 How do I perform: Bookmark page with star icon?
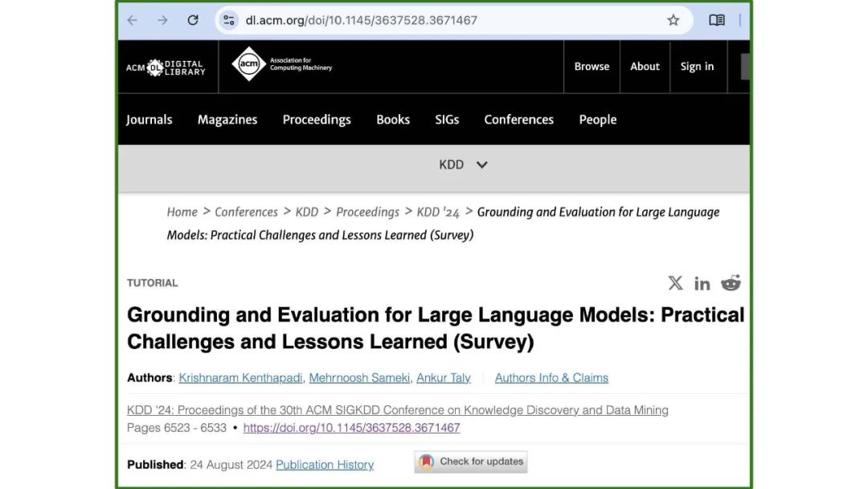click(x=674, y=20)
